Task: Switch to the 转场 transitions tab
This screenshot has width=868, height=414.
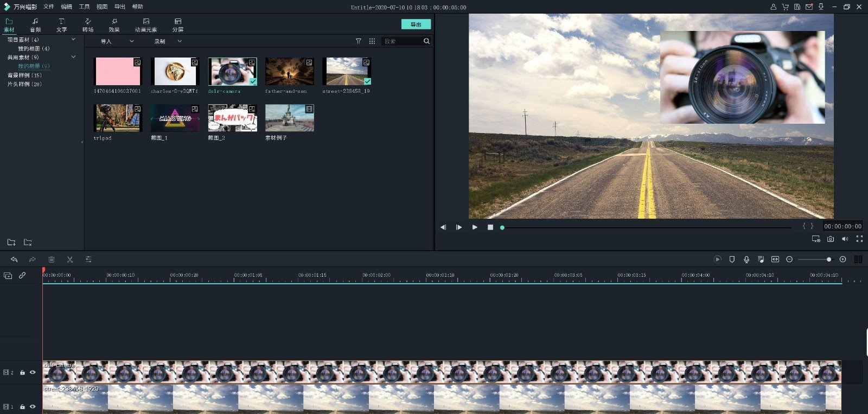Action: click(x=88, y=25)
